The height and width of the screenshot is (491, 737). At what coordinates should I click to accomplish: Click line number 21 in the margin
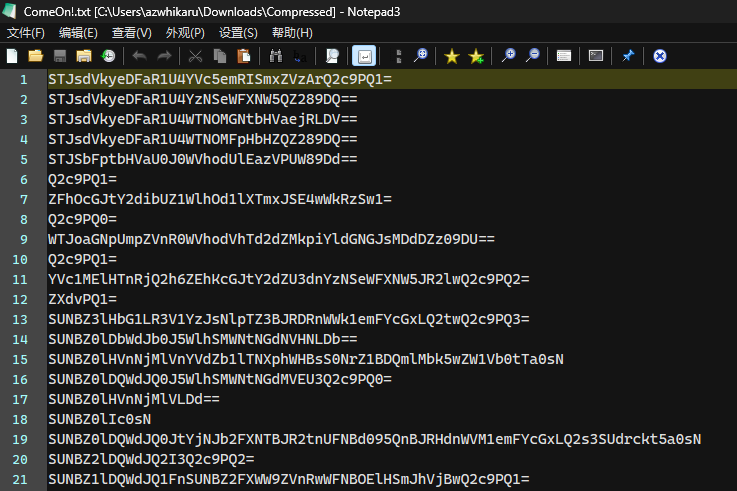tap(20, 480)
